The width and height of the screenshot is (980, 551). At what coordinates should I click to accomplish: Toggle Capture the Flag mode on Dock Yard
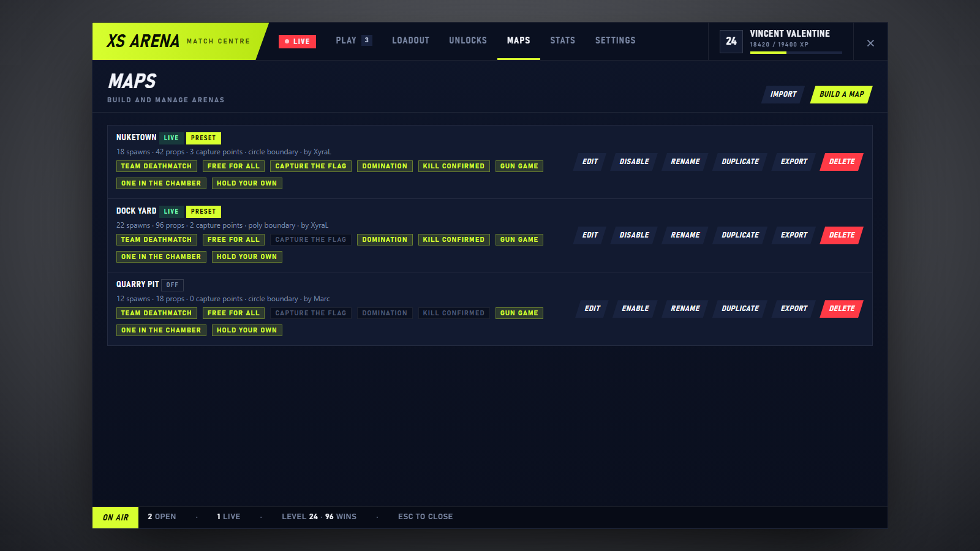311,239
